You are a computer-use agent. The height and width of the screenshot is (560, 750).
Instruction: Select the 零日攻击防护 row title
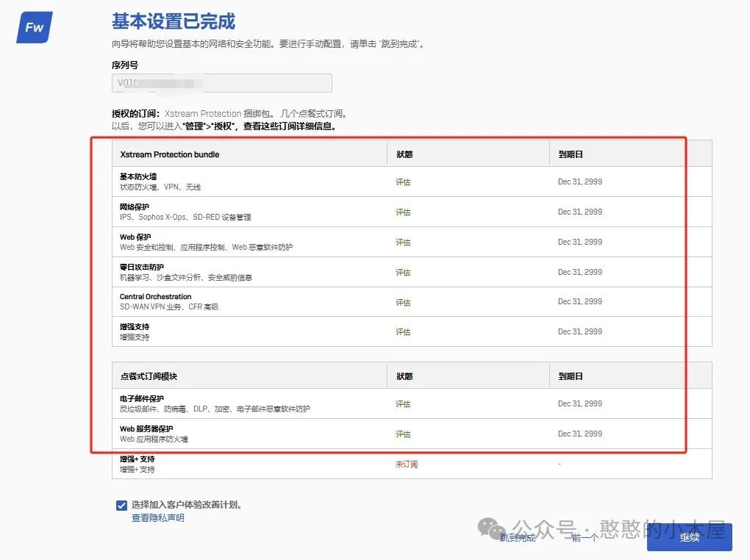(x=142, y=267)
